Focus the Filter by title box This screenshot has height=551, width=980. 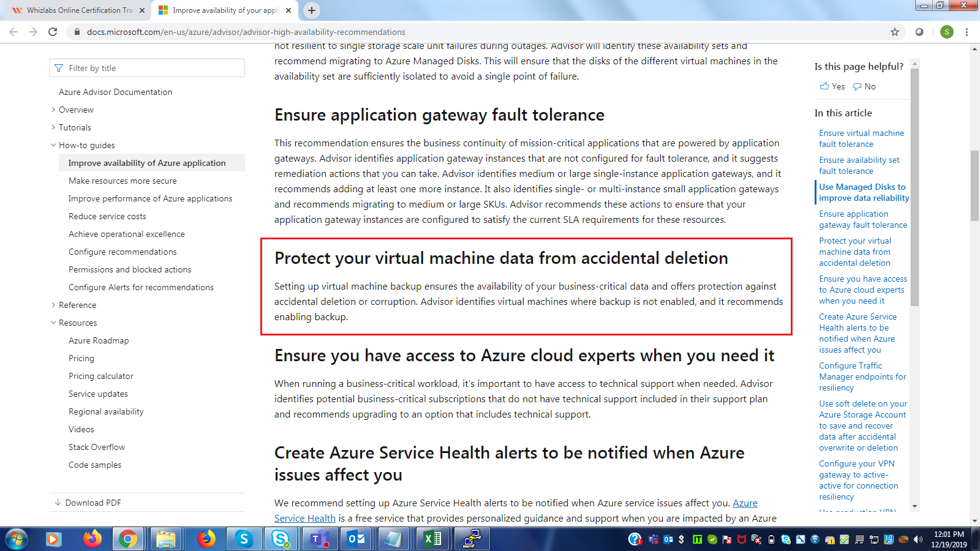pyautogui.click(x=147, y=68)
